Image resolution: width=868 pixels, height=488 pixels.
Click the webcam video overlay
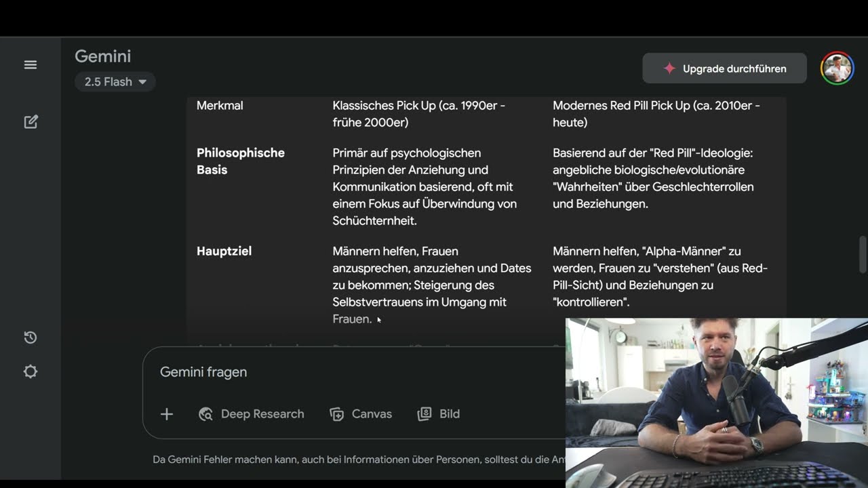pyautogui.click(x=717, y=403)
